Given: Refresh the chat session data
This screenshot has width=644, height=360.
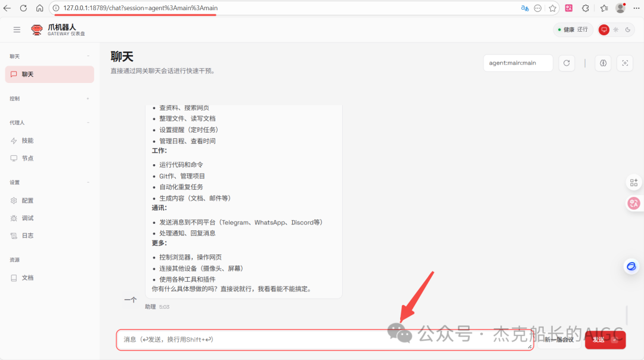Looking at the screenshot, I should pos(566,63).
